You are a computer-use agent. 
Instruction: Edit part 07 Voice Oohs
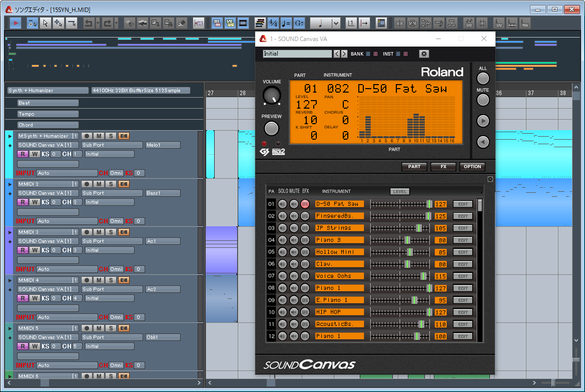(x=463, y=276)
